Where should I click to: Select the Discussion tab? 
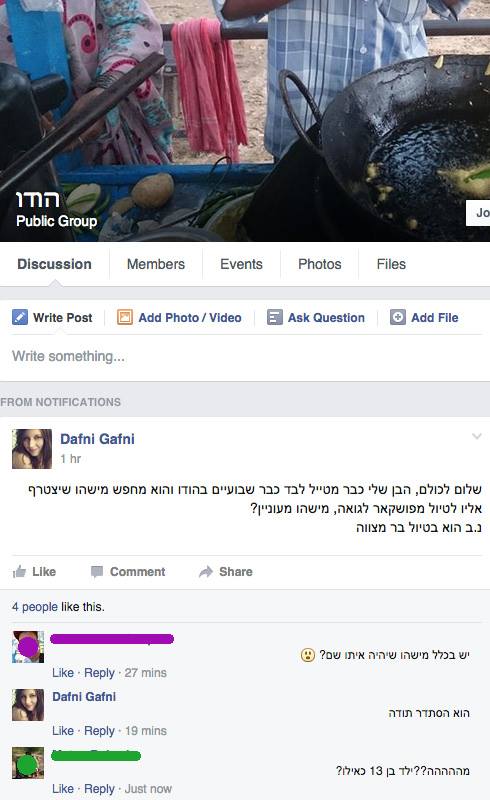pyautogui.click(x=55, y=264)
